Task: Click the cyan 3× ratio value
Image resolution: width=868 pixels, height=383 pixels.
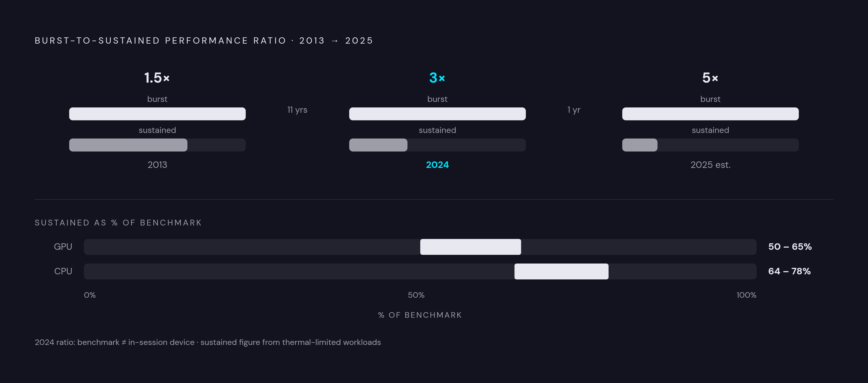Action: (x=437, y=78)
